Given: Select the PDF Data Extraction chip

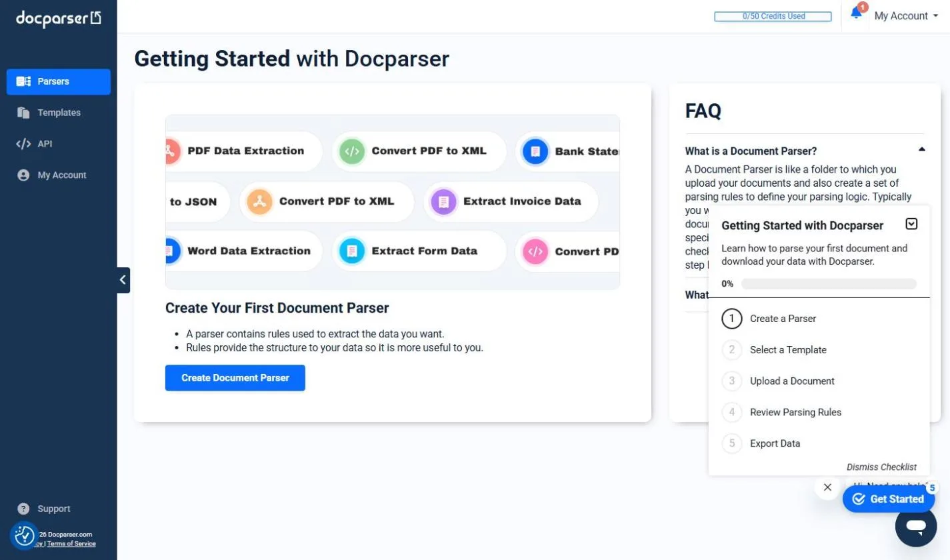Looking at the screenshot, I should point(244,151).
